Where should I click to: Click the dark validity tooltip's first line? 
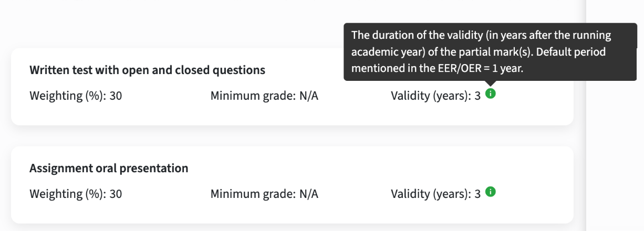pos(482,36)
